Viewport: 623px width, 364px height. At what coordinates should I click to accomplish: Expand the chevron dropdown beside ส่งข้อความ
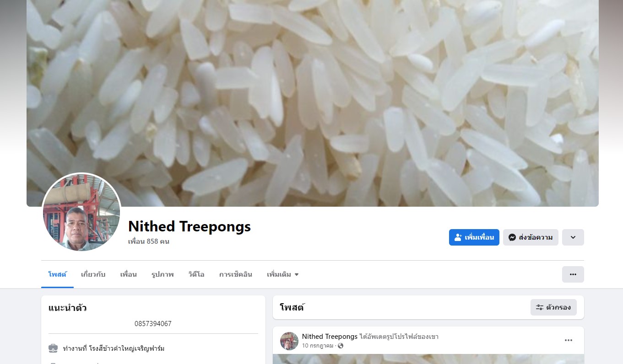click(573, 237)
